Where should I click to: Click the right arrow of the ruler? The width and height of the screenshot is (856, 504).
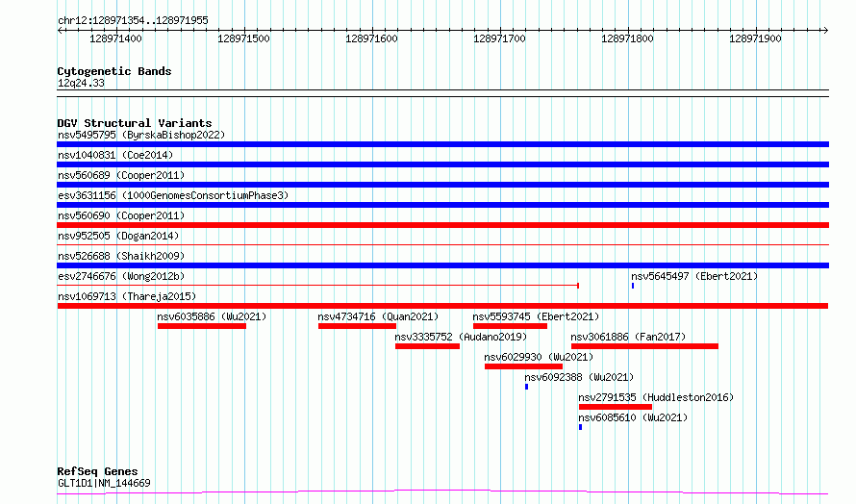coord(825,31)
